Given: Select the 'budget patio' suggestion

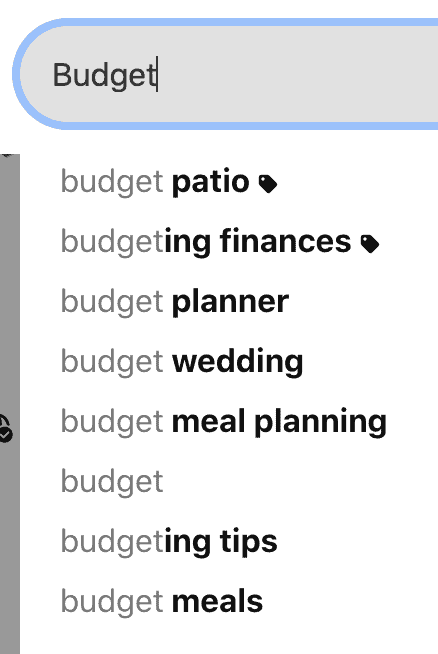Looking at the screenshot, I should [x=229, y=182].
